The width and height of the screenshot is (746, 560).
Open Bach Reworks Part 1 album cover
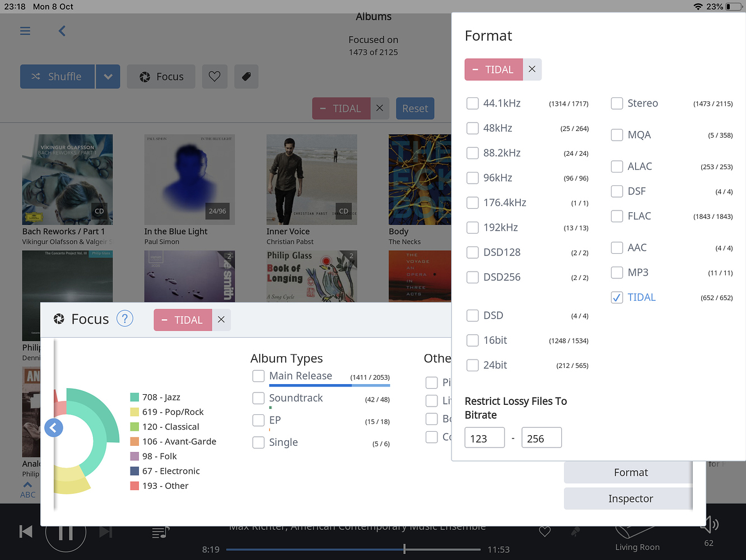coord(67,179)
